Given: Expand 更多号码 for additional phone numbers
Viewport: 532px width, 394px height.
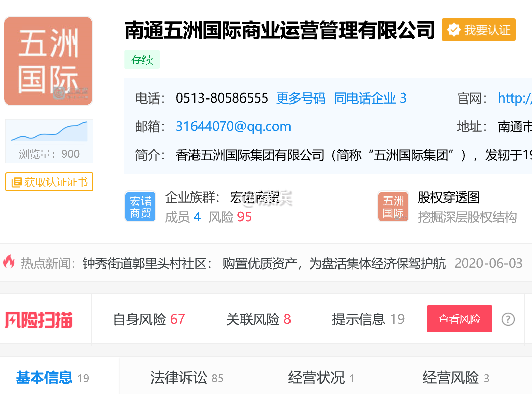Looking at the screenshot, I should tap(301, 98).
